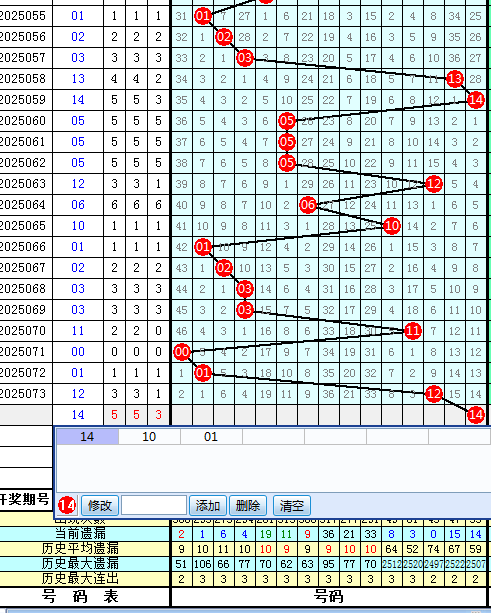Click the 清空 (clear) button

292,505
